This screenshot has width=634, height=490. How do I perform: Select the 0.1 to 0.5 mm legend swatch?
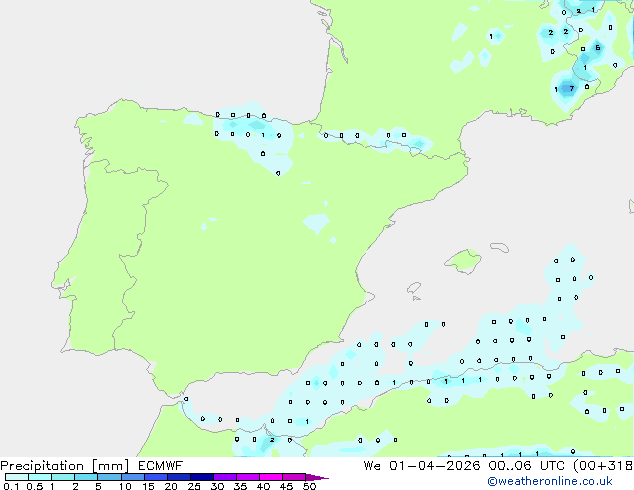(17, 477)
